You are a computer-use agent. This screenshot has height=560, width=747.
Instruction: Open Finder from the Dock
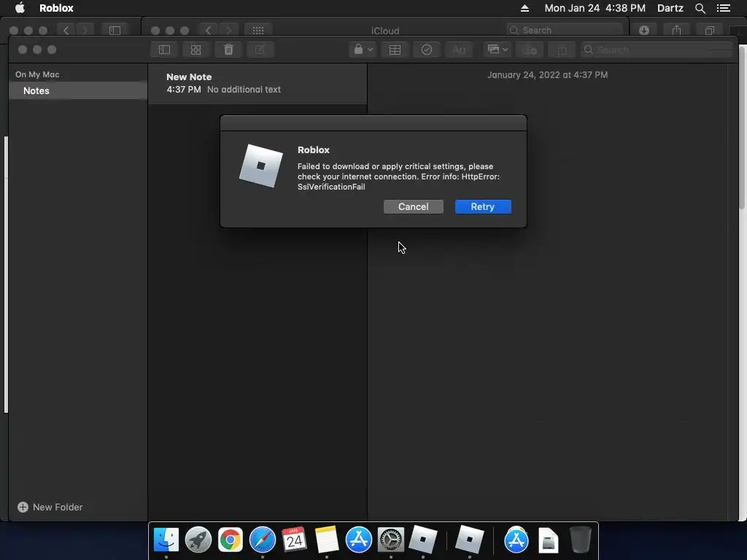(x=166, y=540)
